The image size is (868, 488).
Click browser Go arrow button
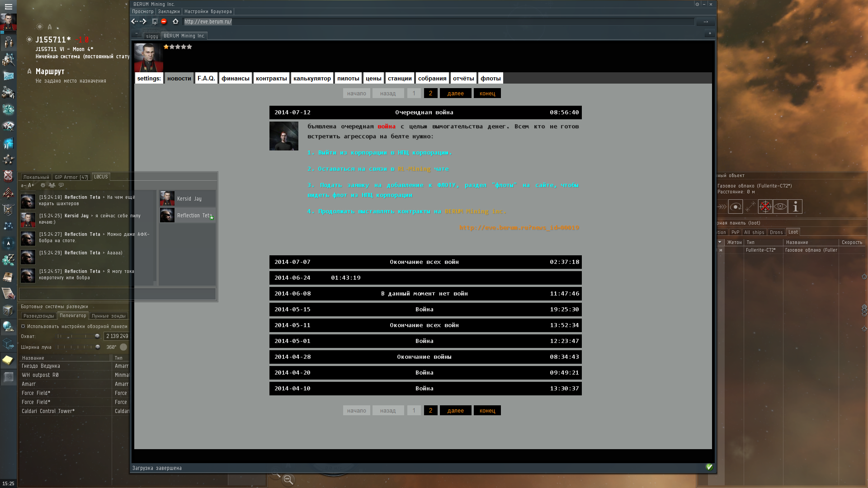tap(706, 22)
